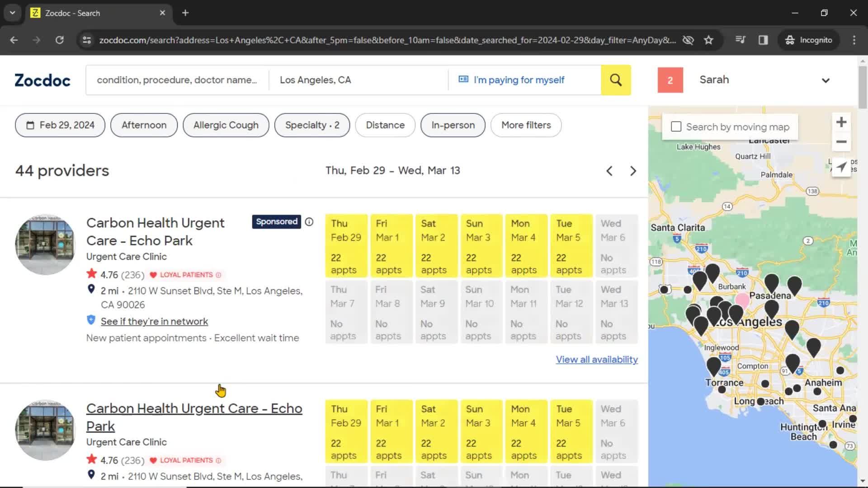Select Fri Mar 1 slot in sponsored listing
868x488 pixels.
click(x=391, y=246)
